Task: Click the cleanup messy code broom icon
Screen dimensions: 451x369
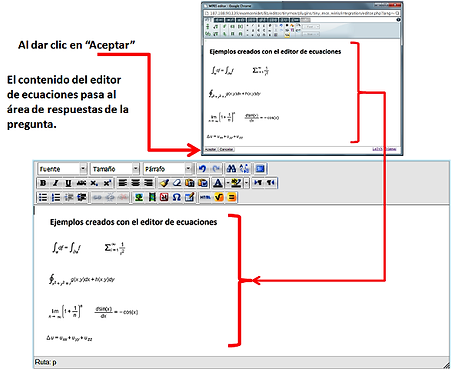Action: (164, 183)
